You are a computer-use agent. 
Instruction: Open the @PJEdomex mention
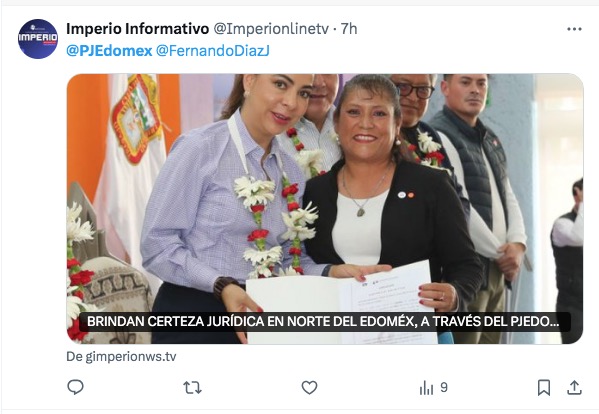[x=109, y=50]
